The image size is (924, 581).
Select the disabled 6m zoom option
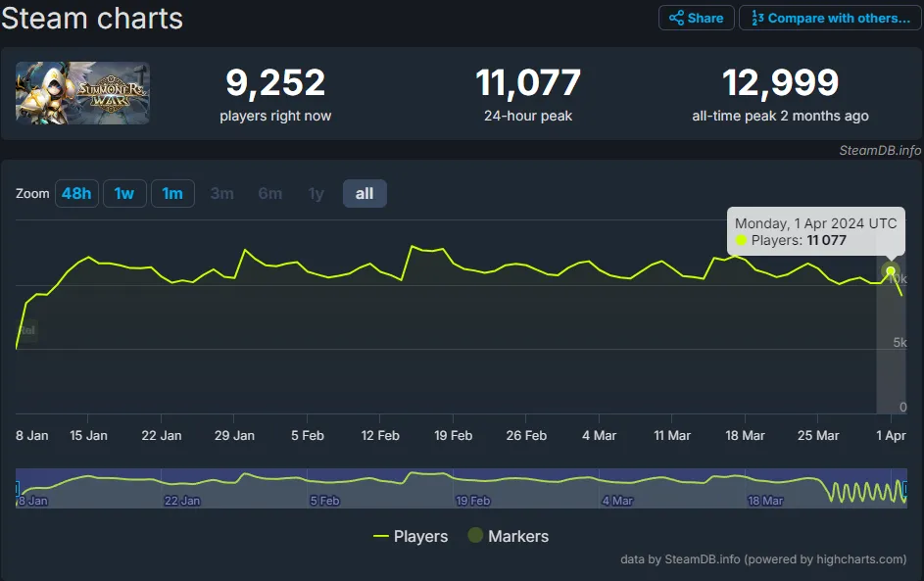(x=269, y=193)
